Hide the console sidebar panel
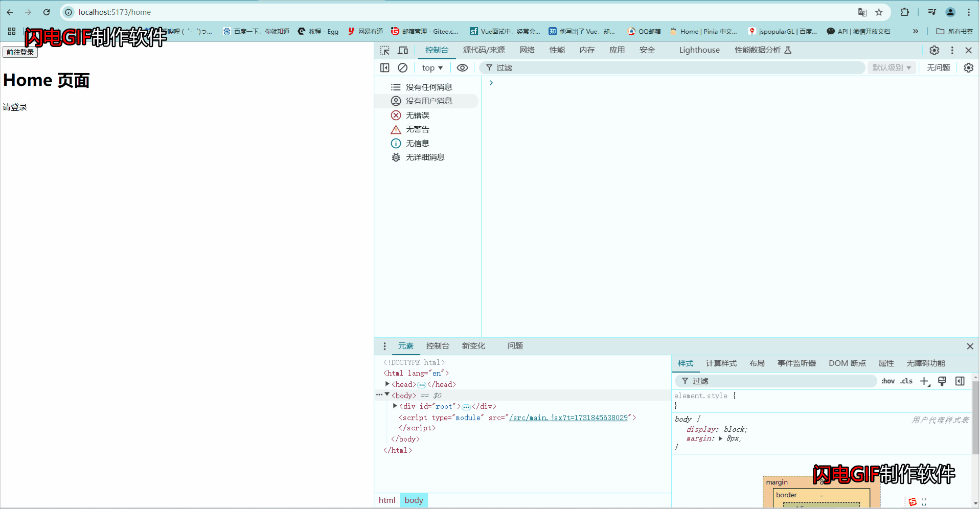This screenshot has width=980, height=509. pos(384,67)
